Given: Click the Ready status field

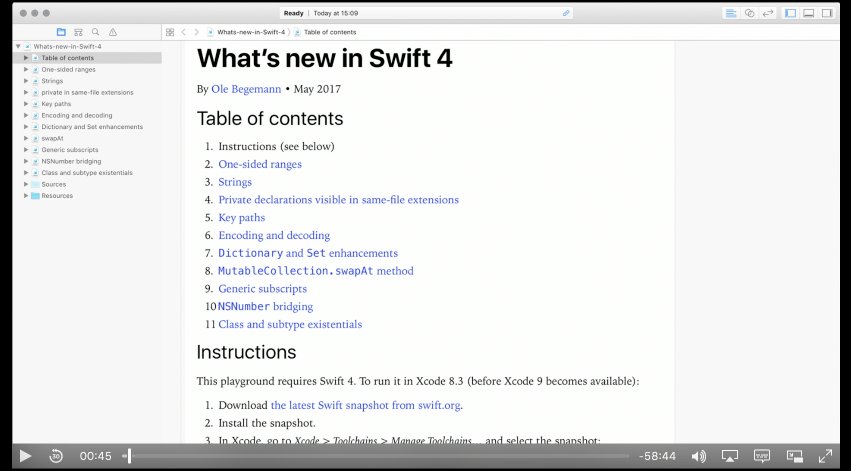Looking at the screenshot, I should [x=427, y=13].
